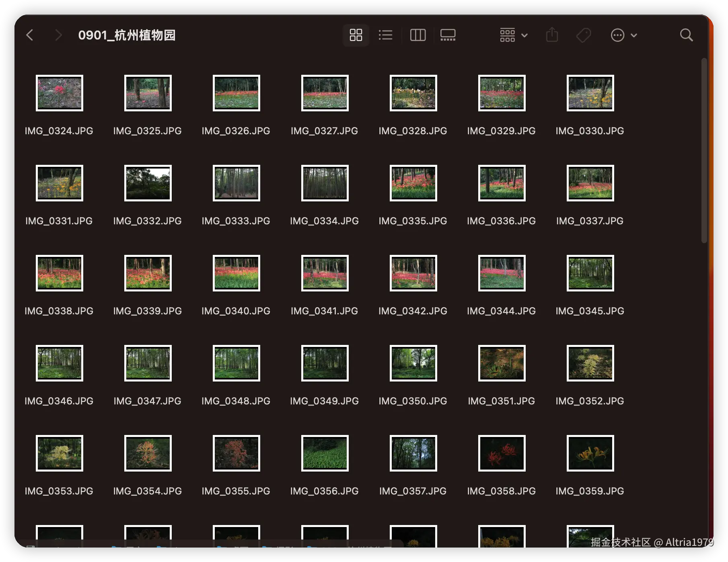The image size is (728, 562).
Task: Go forward with the forward arrow
Action: coord(58,35)
